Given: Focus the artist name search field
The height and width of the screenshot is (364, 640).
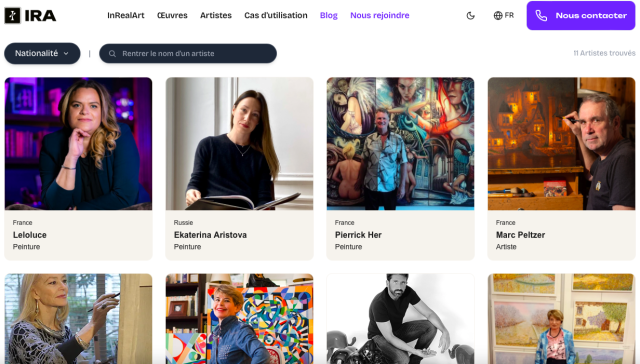Looking at the screenshot, I should point(188,53).
